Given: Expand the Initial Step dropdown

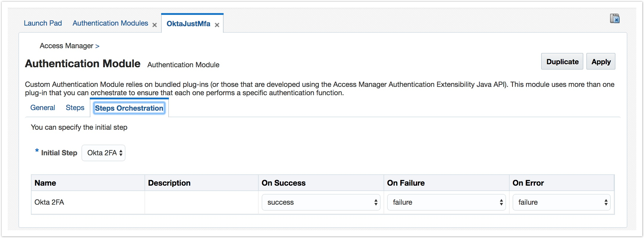Looking at the screenshot, I should (x=103, y=153).
